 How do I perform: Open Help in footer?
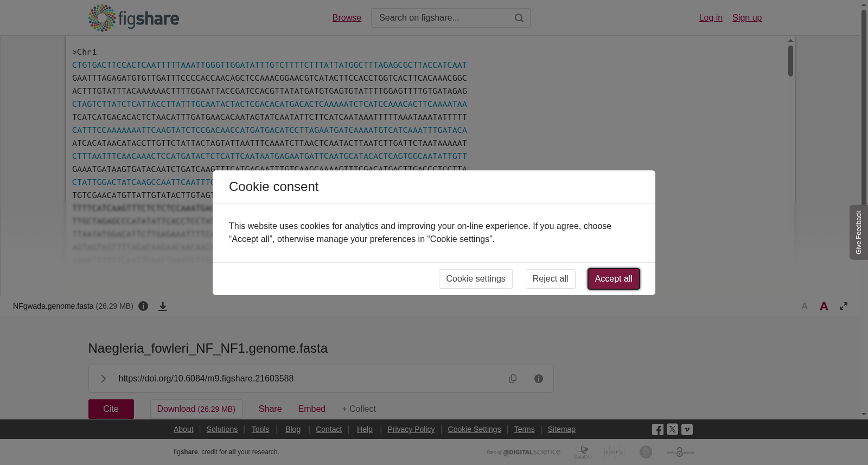tap(365, 429)
